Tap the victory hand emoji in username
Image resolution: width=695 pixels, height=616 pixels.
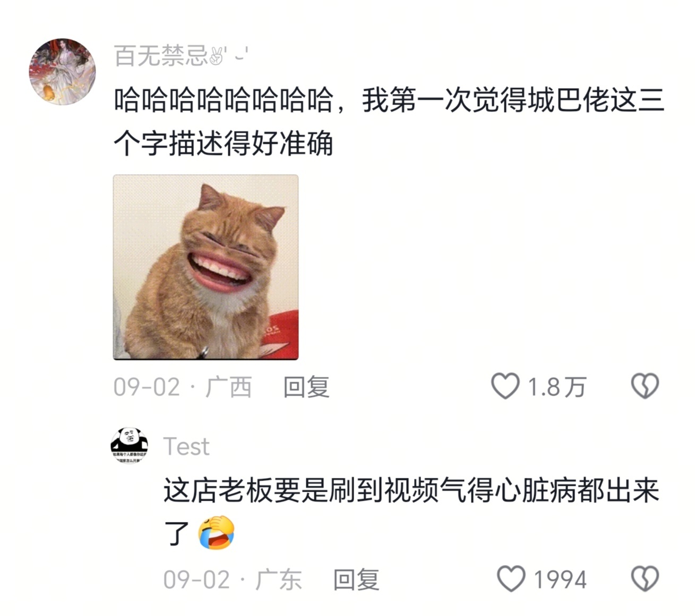click(217, 56)
